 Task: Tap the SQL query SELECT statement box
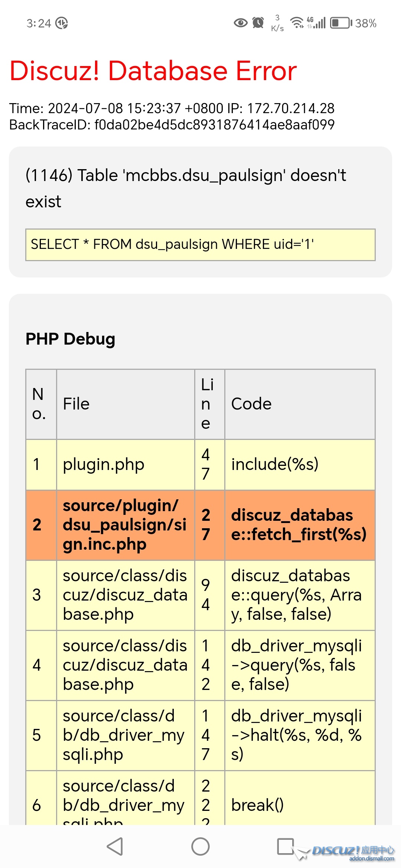coord(200,245)
